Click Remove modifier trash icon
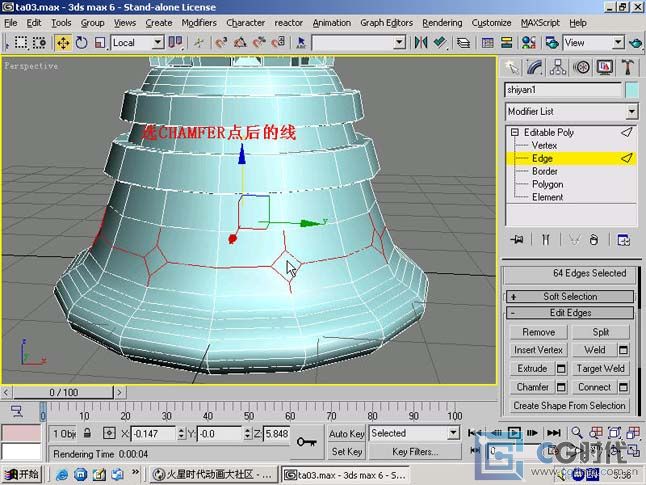This screenshot has height=485, width=646. pos(593,239)
